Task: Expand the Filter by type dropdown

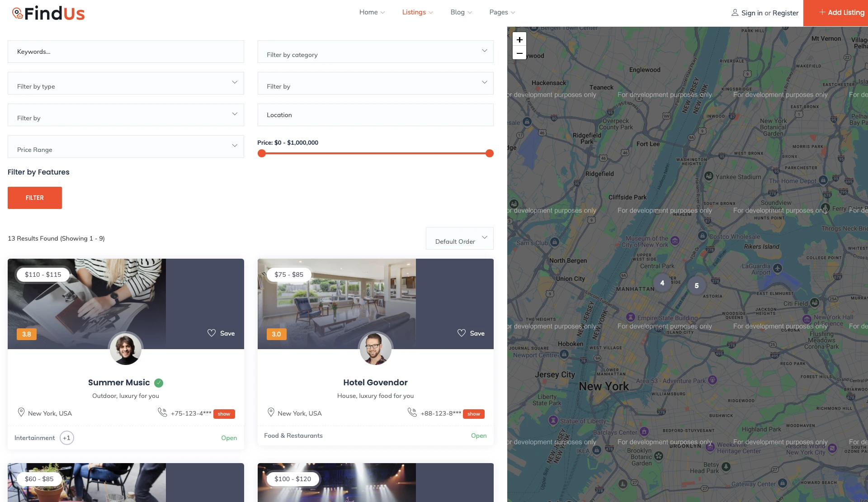Action: click(126, 83)
